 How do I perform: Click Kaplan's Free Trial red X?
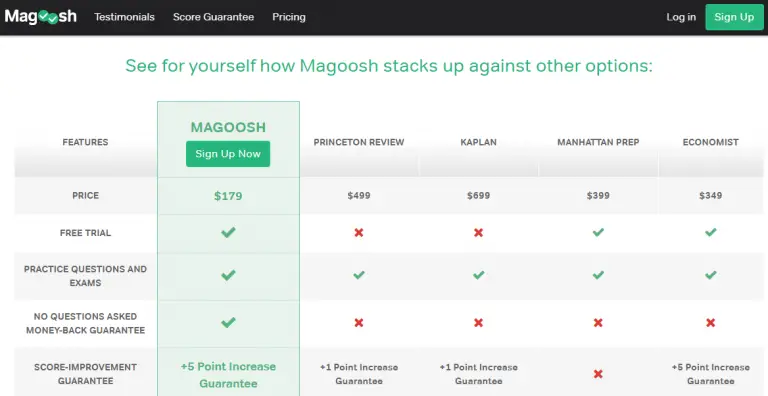479,232
